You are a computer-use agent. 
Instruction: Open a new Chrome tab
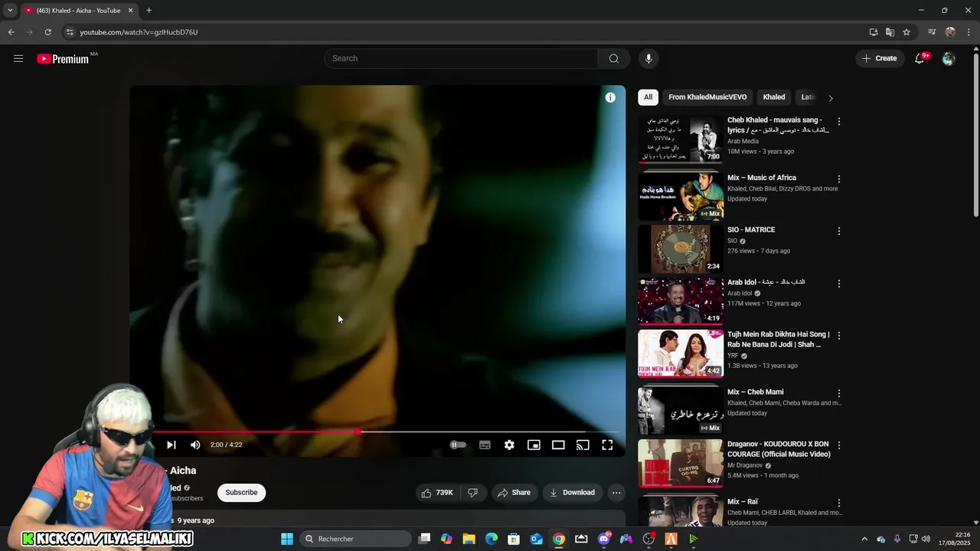pos(149,11)
